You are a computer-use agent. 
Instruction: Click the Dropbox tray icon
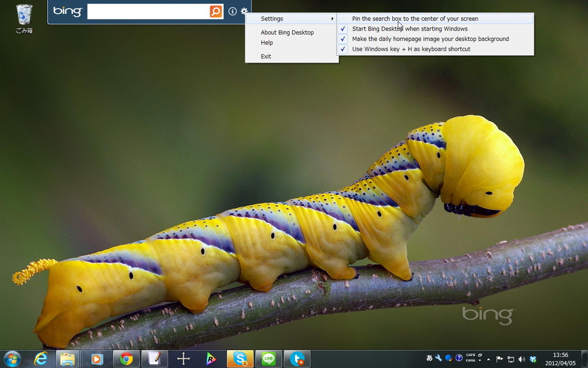coord(533,359)
